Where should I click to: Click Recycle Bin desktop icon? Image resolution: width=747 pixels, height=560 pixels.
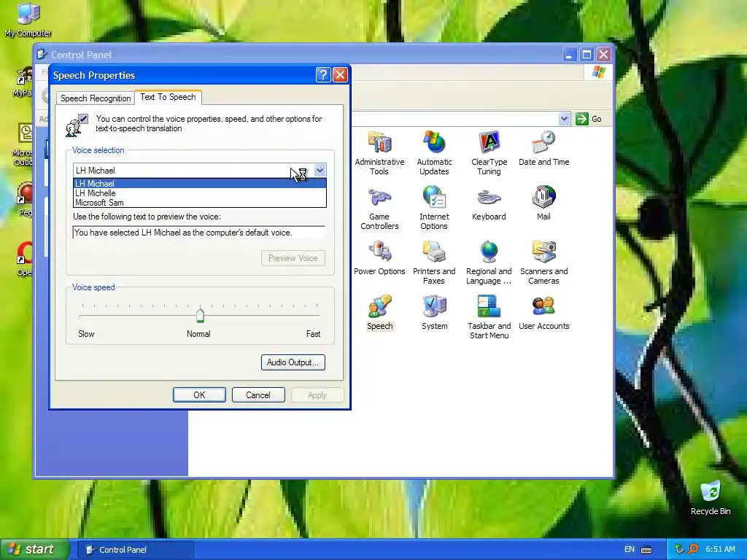click(711, 498)
